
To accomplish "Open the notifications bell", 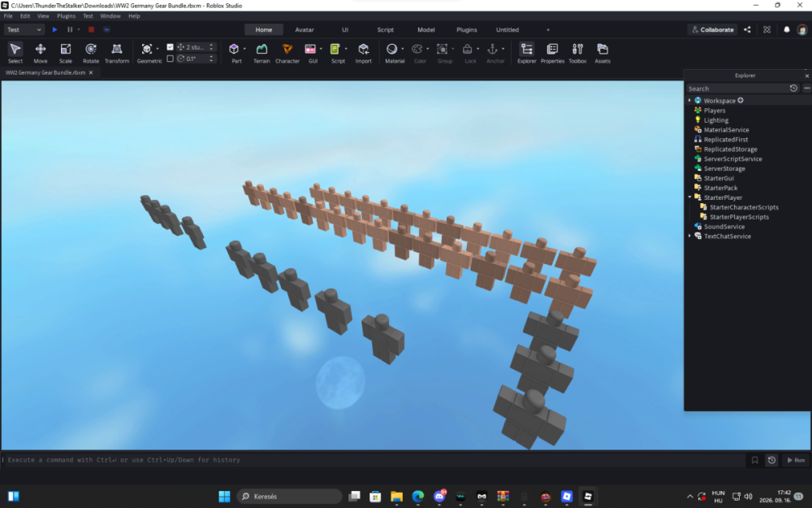I will 787,29.
